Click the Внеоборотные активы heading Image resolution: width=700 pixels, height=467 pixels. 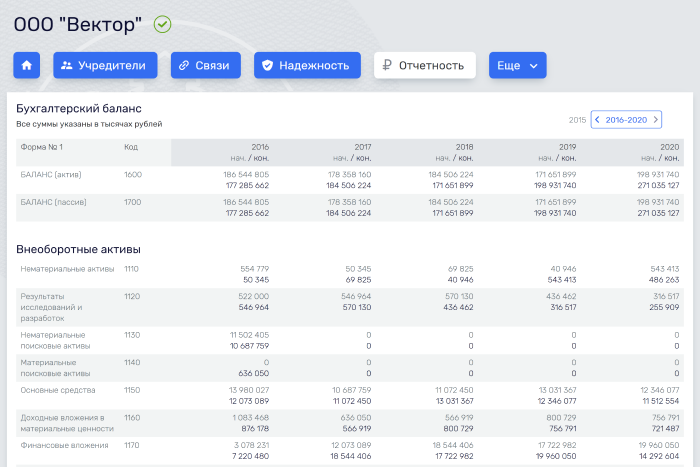[x=79, y=249]
